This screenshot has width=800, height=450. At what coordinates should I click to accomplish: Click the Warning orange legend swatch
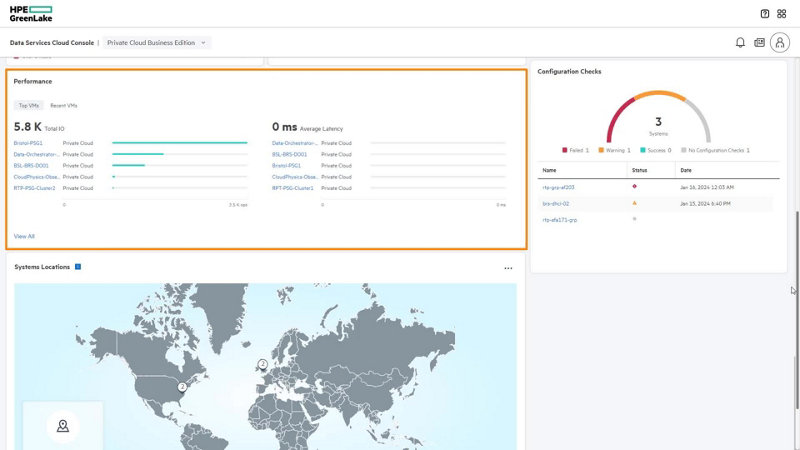point(601,150)
